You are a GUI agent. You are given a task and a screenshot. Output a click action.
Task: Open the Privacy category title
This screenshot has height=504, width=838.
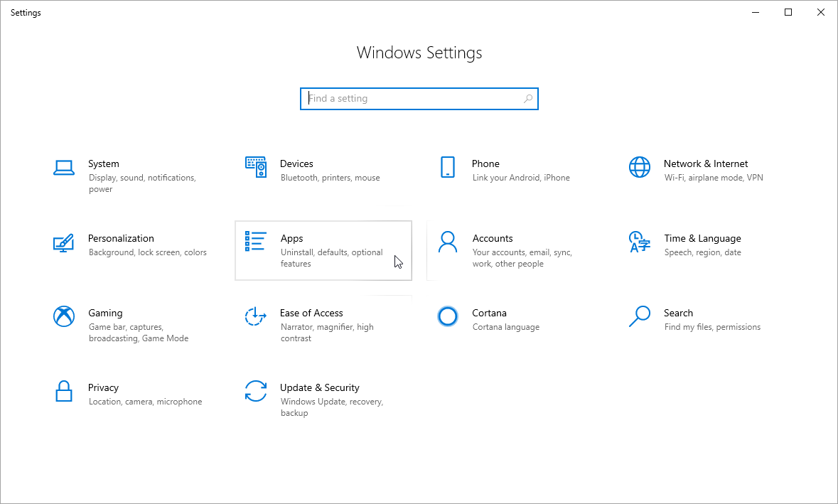click(103, 387)
